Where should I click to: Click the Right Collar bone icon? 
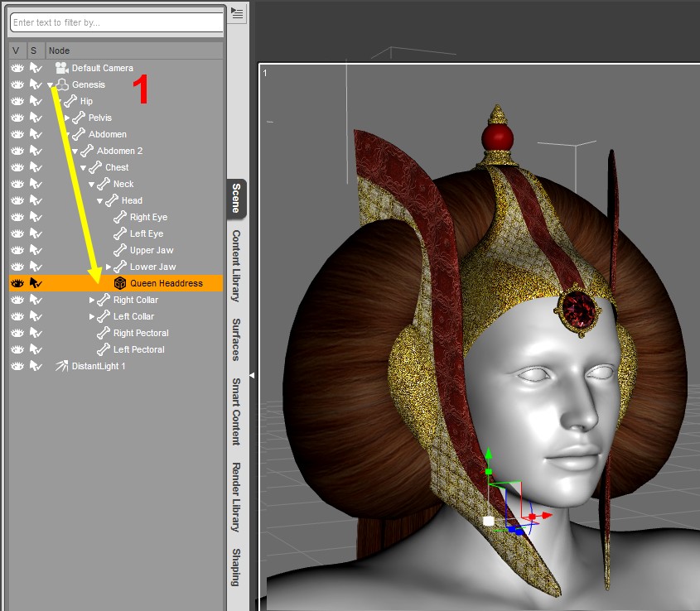coord(104,300)
